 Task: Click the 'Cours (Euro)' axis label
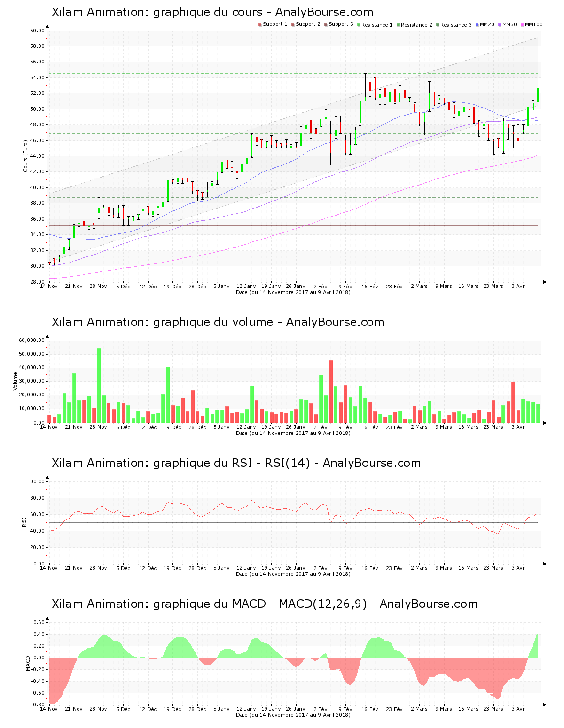click(26, 156)
